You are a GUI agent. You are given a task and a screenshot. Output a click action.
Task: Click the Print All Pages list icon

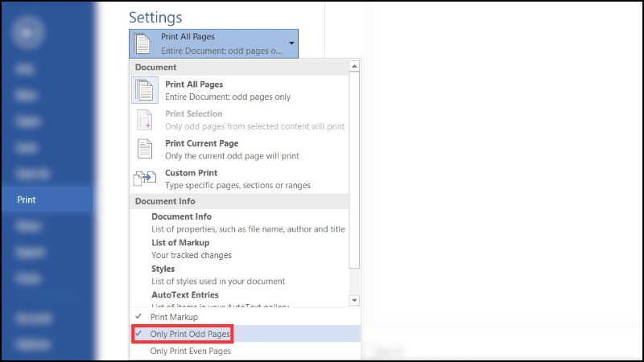click(x=145, y=90)
